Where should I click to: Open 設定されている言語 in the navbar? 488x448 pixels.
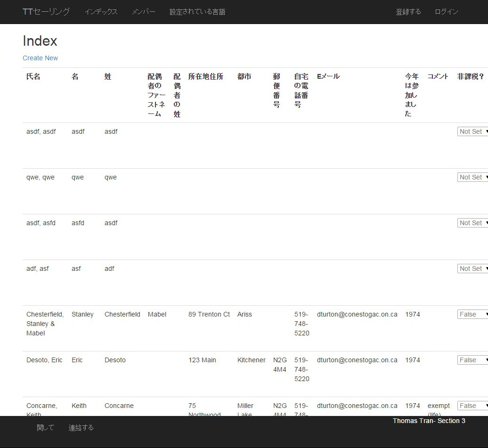point(197,12)
